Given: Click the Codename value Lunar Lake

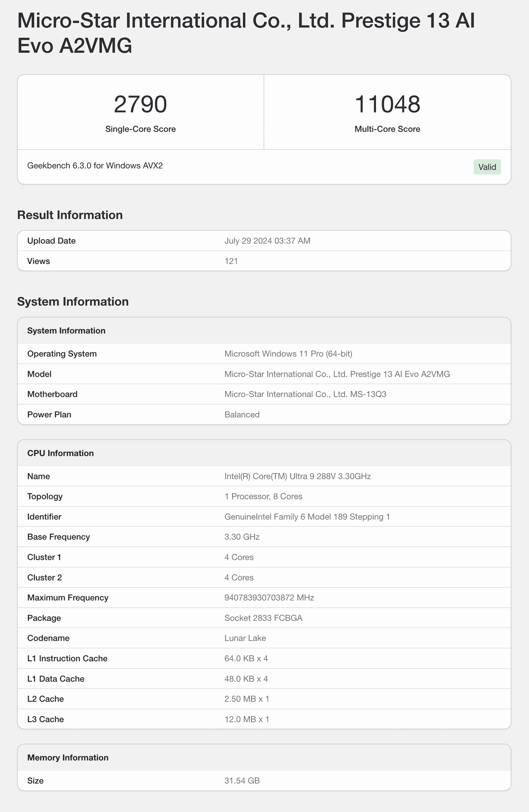Looking at the screenshot, I should [x=245, y=638].
